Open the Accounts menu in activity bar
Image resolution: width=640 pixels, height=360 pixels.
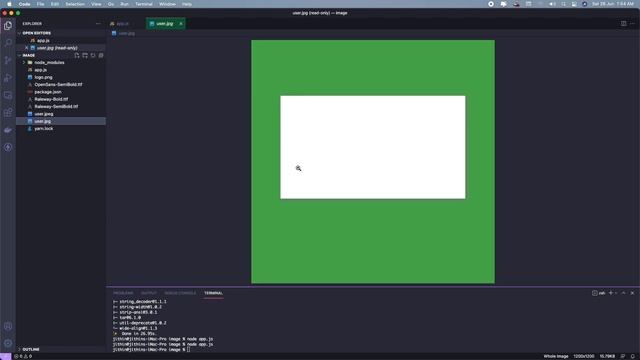8,326
